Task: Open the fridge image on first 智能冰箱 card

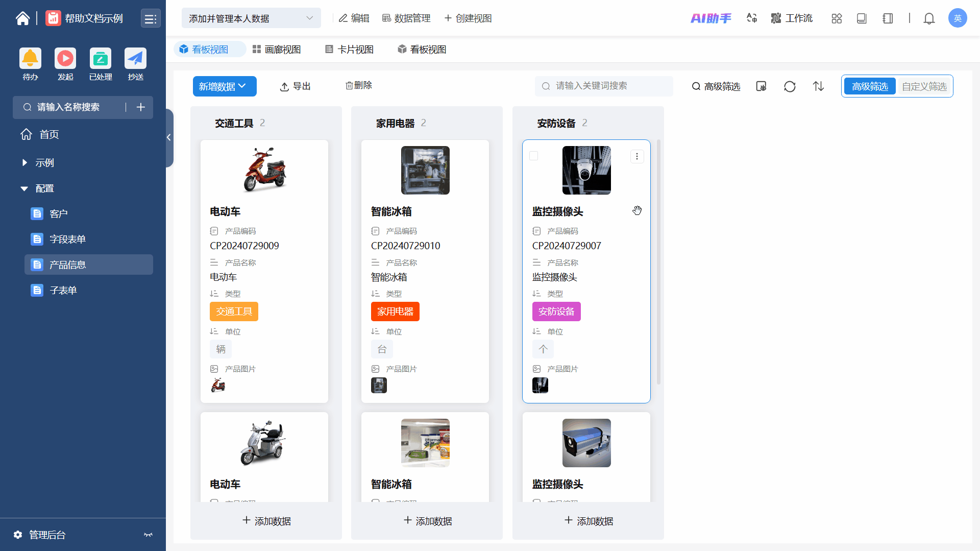Action: (425, 170)
